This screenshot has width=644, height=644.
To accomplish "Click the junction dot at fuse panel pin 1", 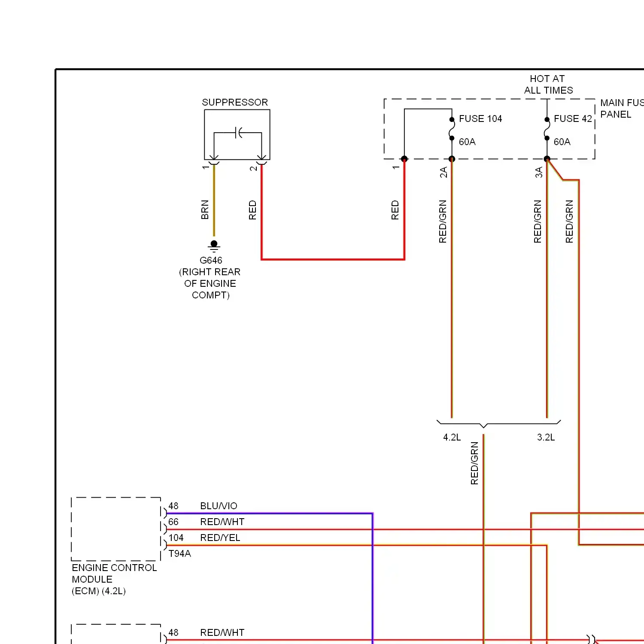I will click(x=404, y=159).
